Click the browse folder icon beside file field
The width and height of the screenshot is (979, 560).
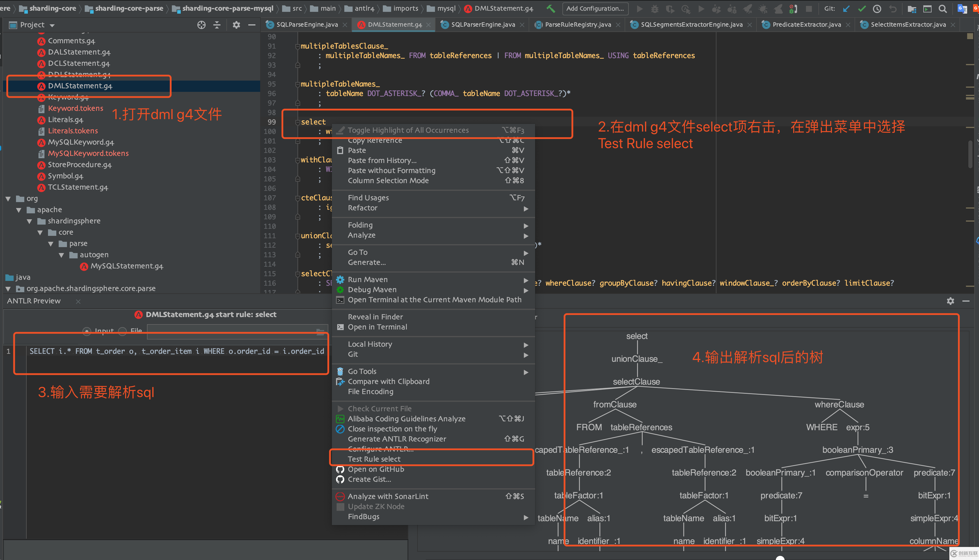pyautogui.click(x=320, y=332)
